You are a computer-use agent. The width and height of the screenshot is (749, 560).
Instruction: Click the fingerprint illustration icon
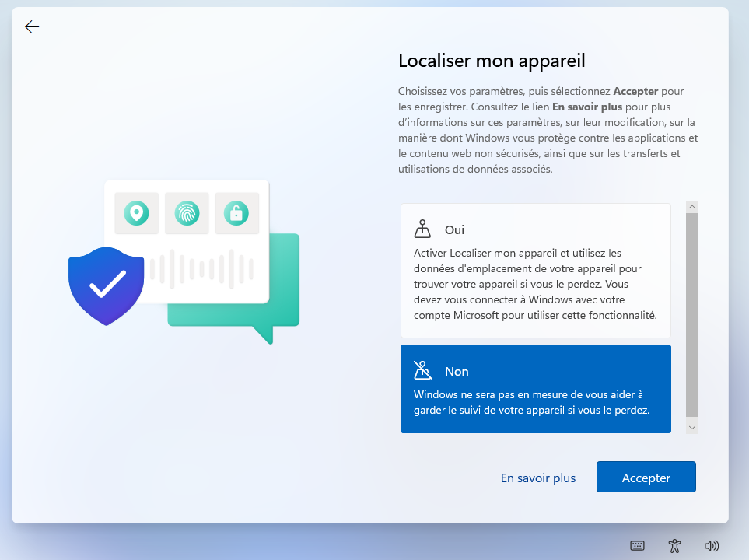[x=187, y=212]
